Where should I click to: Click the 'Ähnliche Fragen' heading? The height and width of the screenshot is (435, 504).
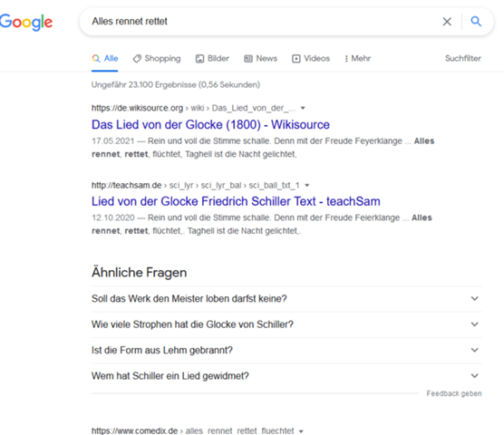point(140,273)
